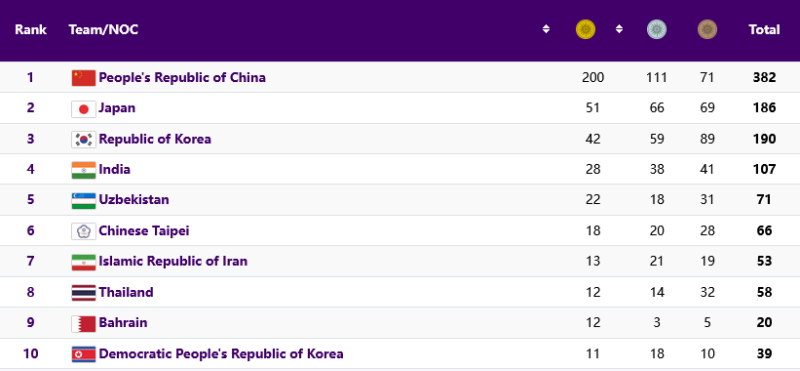800x371 pixels.
Task: Sort by gold medals using arrows left of gold icon
Action: pos(546,29)
